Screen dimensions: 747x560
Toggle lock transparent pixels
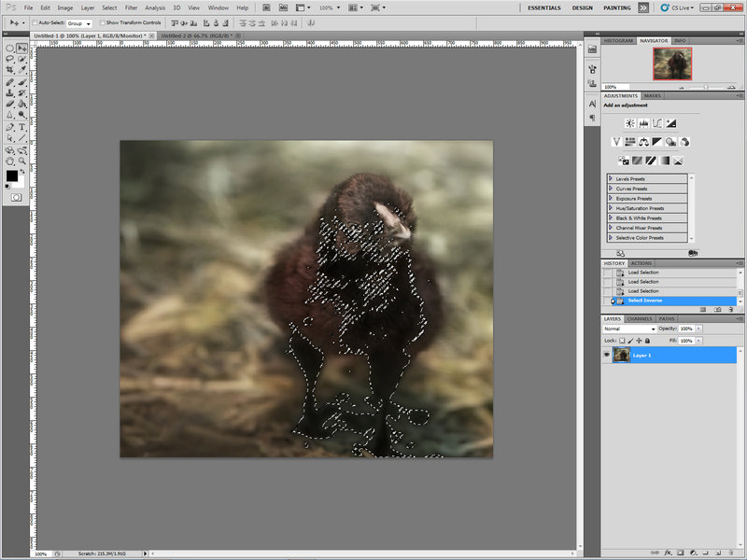[x=622, y=341]
